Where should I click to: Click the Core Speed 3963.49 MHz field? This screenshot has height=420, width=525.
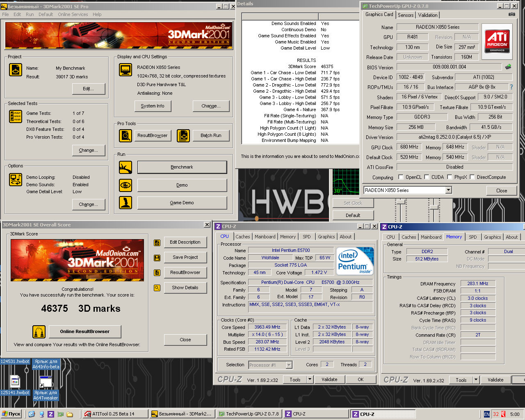(x=267, y=327)
